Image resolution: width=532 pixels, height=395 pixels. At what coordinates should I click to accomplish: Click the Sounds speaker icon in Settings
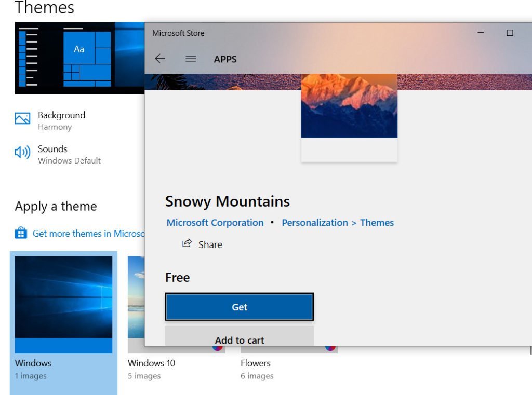pos(22,152)
